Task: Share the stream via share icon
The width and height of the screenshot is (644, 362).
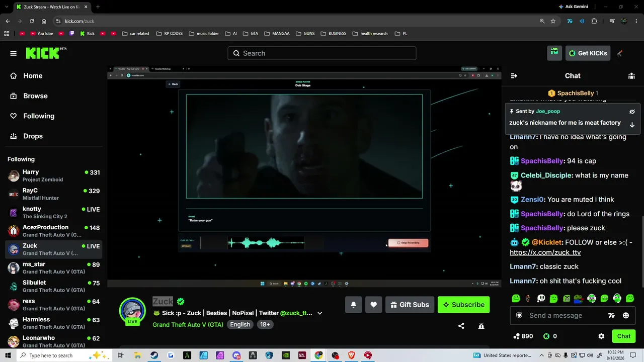Action: pyautogui.click(x=461, y=326)
